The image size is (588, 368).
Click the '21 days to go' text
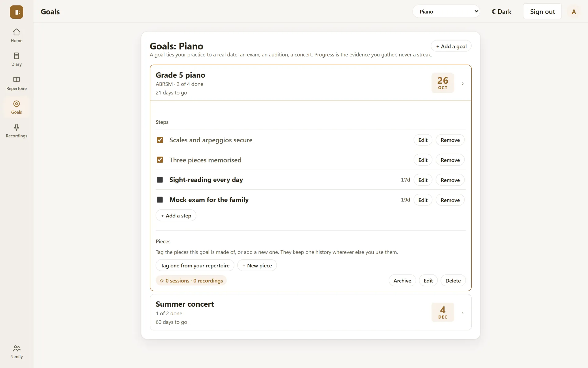click(171, 93)
